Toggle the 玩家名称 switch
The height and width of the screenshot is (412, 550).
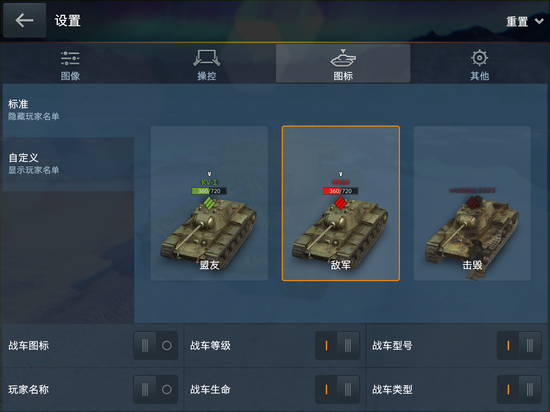pos(155,390)
